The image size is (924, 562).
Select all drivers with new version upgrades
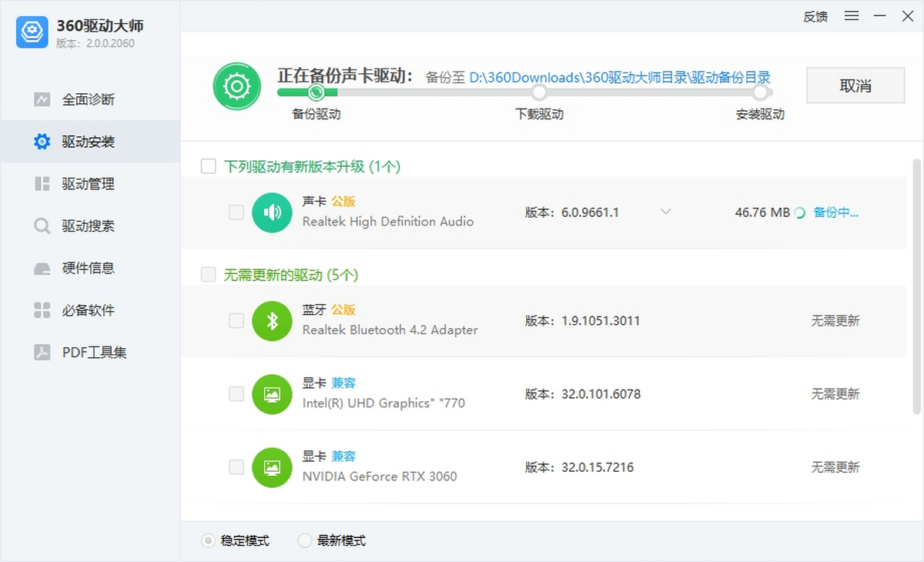click(208, 166)
